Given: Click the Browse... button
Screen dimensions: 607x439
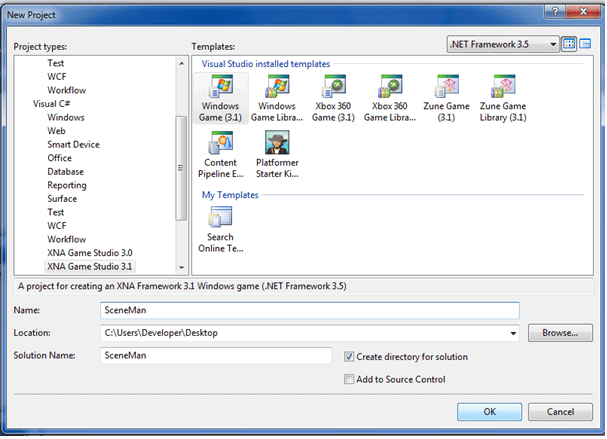Looking at the screenshot, I should [x=560, y=333].
